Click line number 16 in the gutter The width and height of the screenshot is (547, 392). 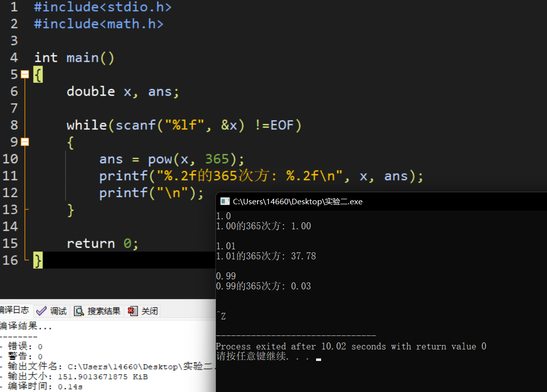click(10, 260)
